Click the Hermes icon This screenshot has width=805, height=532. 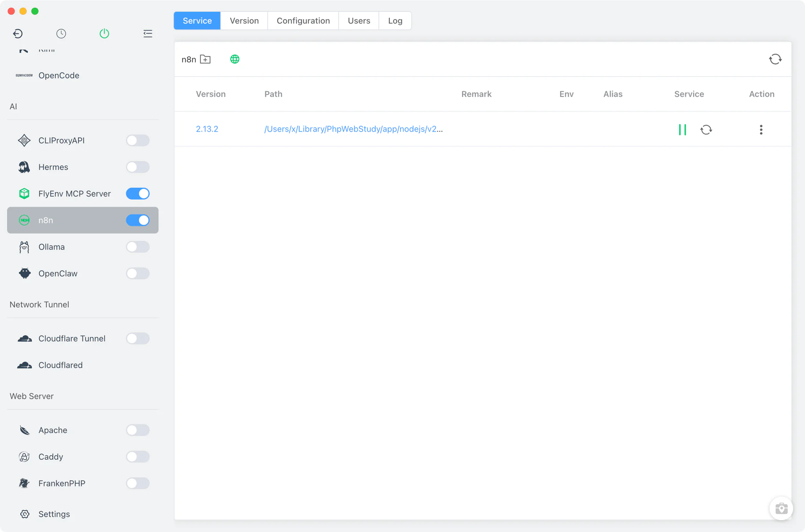pyautogui.click(x=24, y=167)
